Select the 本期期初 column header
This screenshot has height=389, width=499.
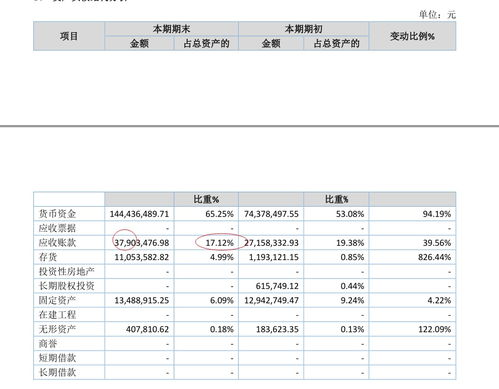(x=303, y=29)
